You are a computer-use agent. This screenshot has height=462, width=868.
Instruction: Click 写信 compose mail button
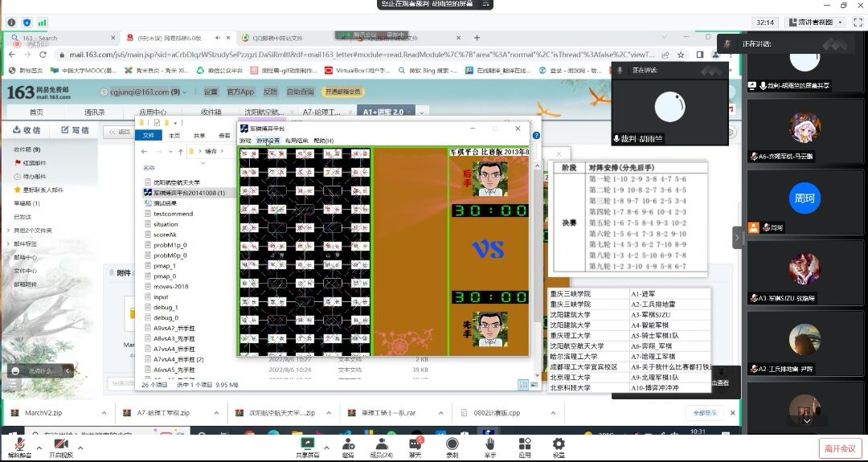[76, 130]
